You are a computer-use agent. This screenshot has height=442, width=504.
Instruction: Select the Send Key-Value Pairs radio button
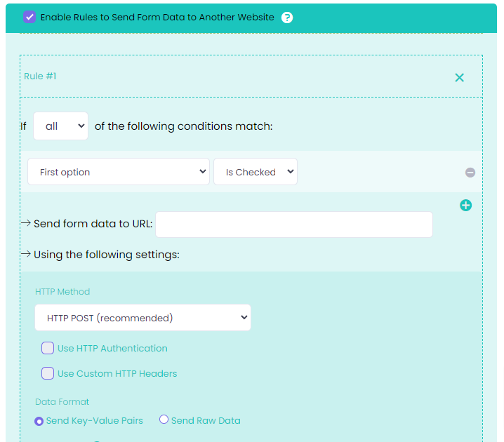click(39, 421)
